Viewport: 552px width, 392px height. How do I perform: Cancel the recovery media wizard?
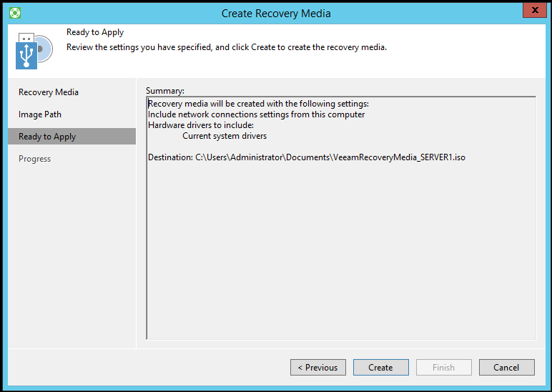click(x=506, y=367)
